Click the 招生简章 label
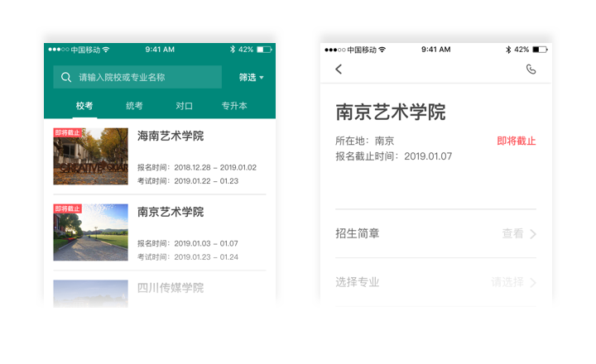 click(358, 233)
